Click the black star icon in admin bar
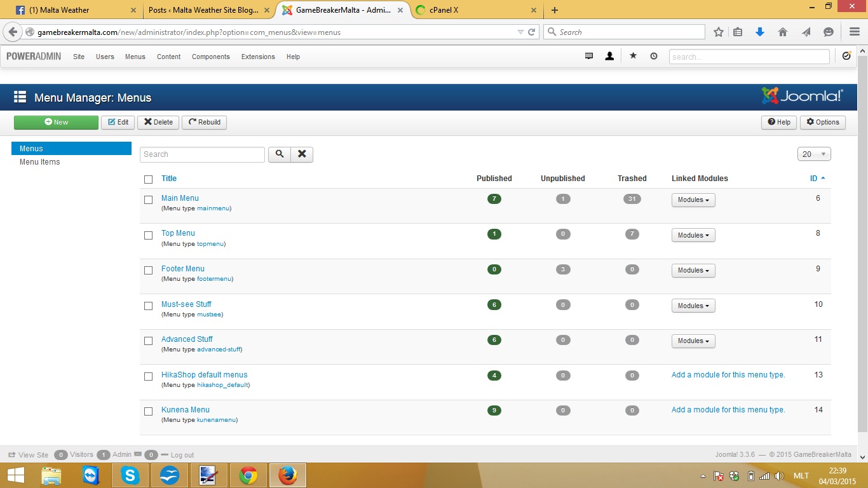 point(633,56)
